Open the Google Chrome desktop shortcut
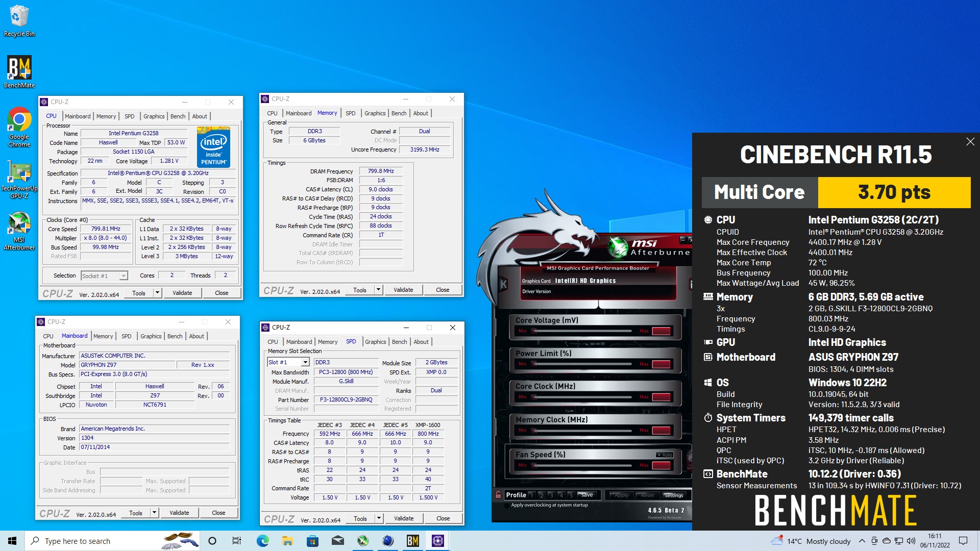980x551 pixels. [x=19, y=128]
